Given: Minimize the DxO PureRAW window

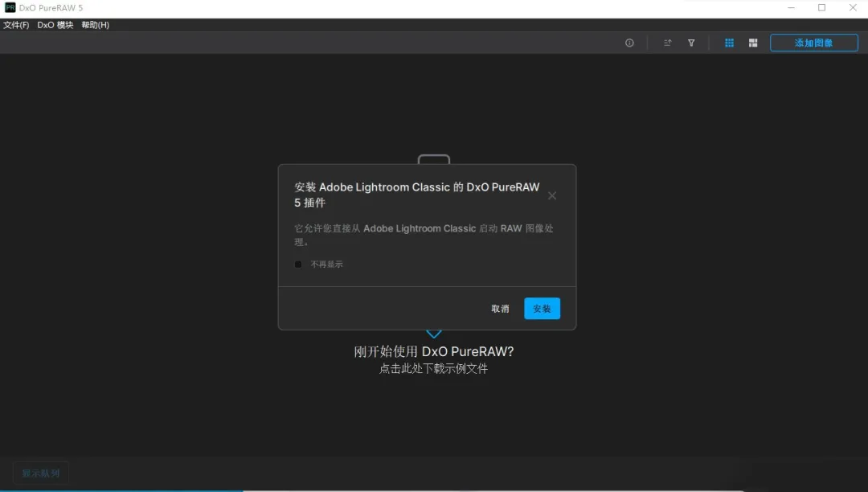Looking at the screenshot, I should (x=791, y=8).
